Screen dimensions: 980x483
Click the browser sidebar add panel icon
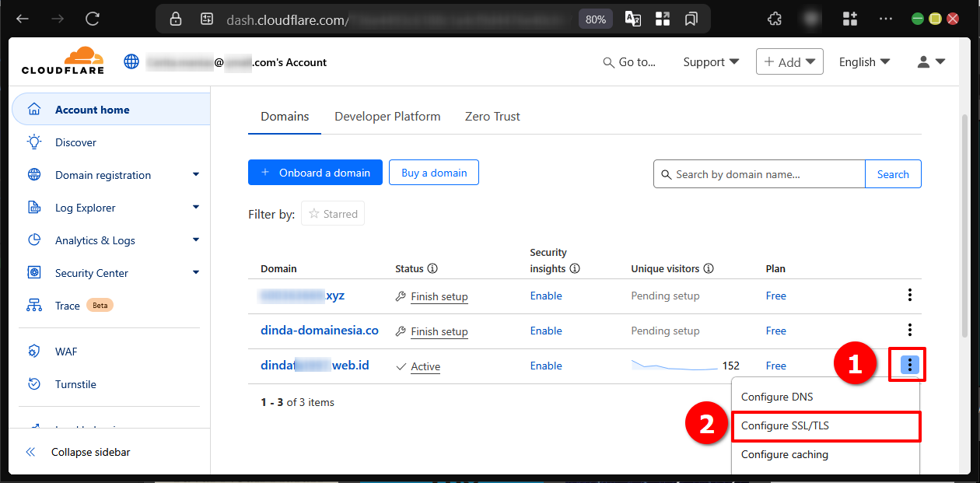point(850,19)
